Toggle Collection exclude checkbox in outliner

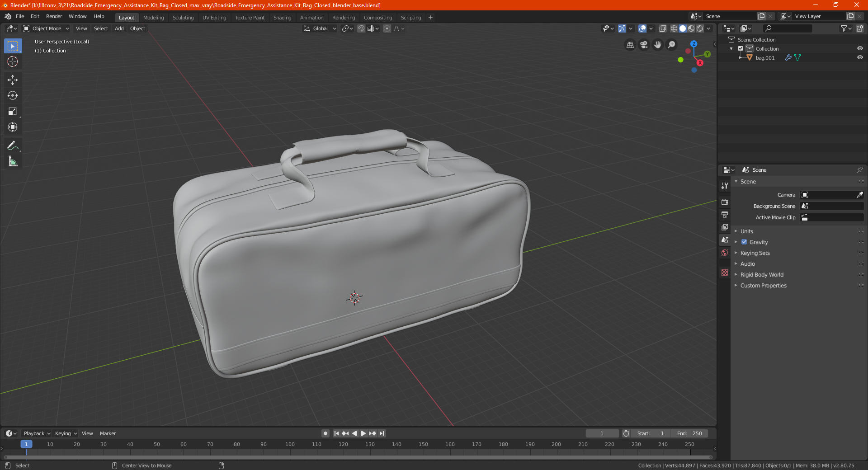(741, 48)
